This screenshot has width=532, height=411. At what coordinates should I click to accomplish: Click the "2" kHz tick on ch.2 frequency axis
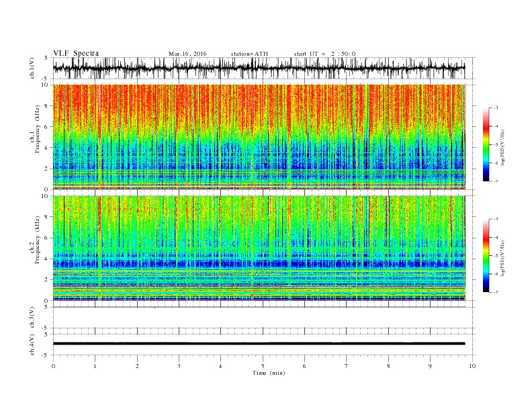click(x=46, y=279)
